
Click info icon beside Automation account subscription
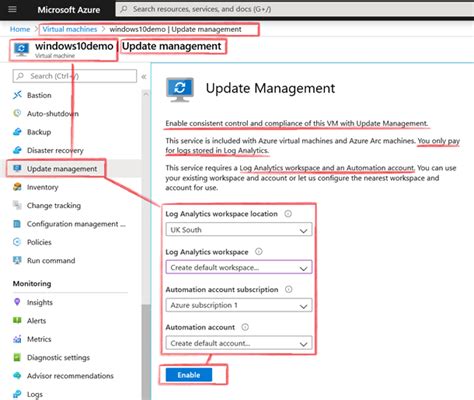[x=289, y=289]
